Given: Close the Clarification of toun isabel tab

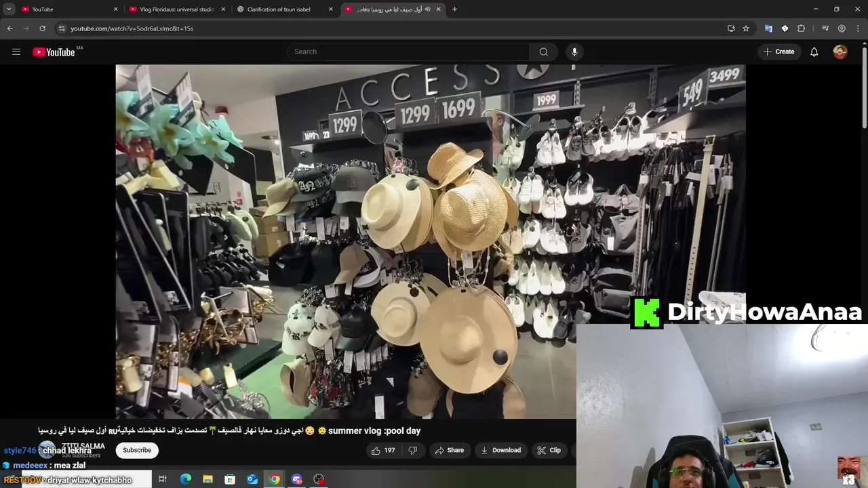Looking at the screenshot, I should 331,9.
